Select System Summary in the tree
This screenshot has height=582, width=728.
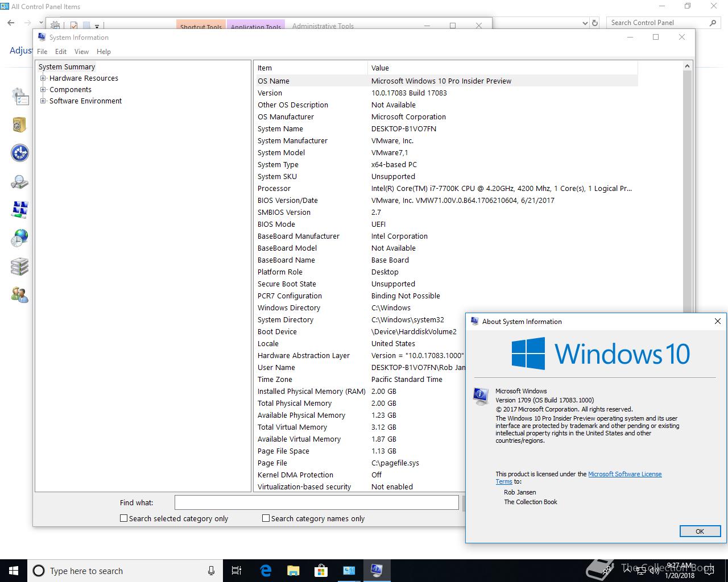click(67, 67)
